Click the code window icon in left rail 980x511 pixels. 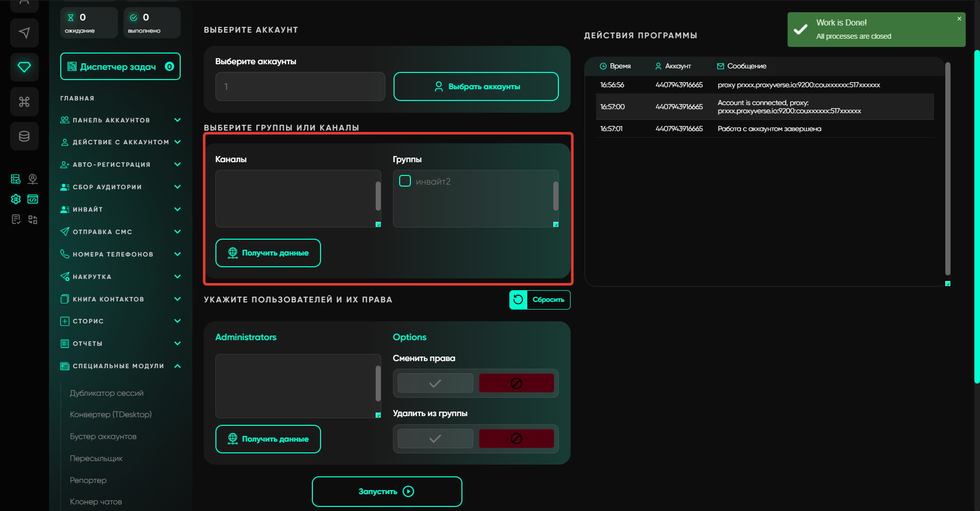(x=33, y=199)
